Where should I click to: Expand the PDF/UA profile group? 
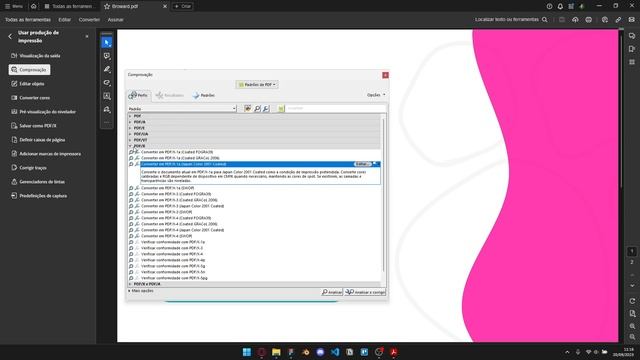pyautogui.click(x=130, y=134)
